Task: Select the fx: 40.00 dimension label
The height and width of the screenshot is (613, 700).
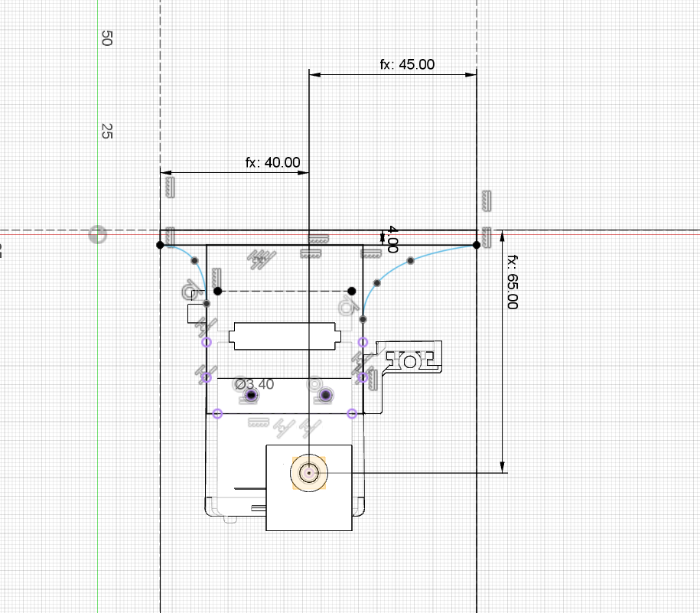Action: pyautogui.click(x=272, y=162)
